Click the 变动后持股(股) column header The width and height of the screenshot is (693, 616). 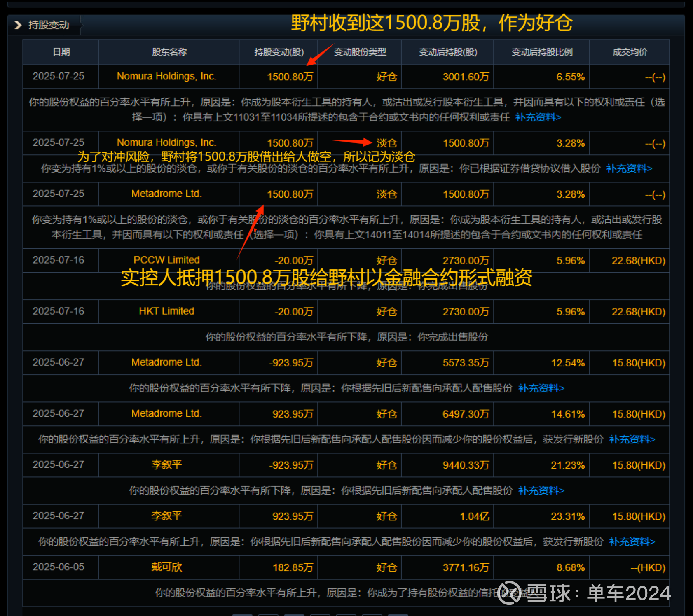click(448, 52)
